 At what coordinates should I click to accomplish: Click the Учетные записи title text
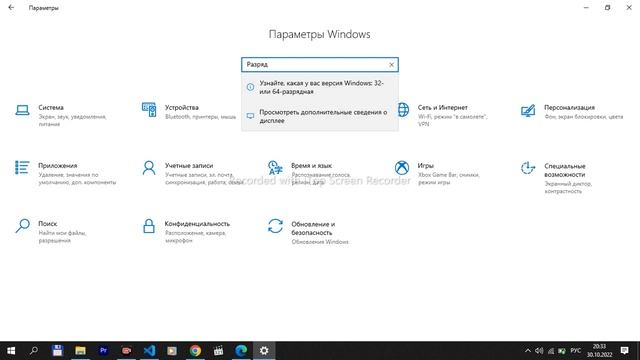tap(189, 165)
